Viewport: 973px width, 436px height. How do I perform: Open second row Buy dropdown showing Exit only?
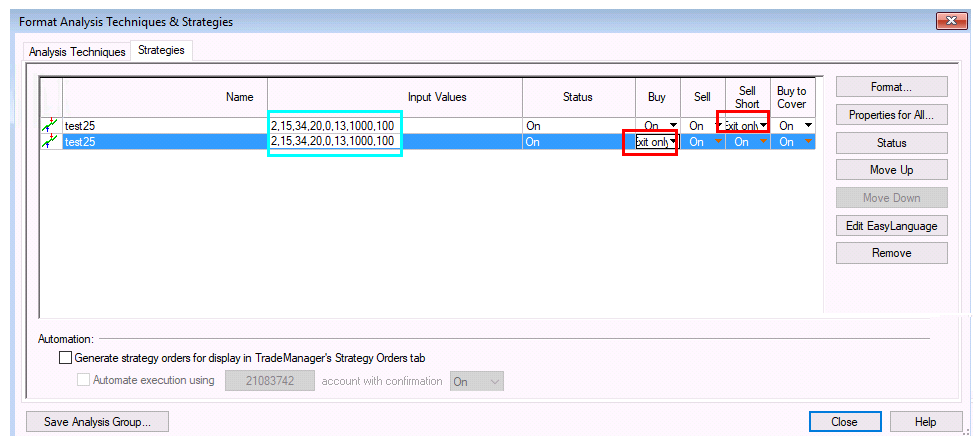[673, 142]
